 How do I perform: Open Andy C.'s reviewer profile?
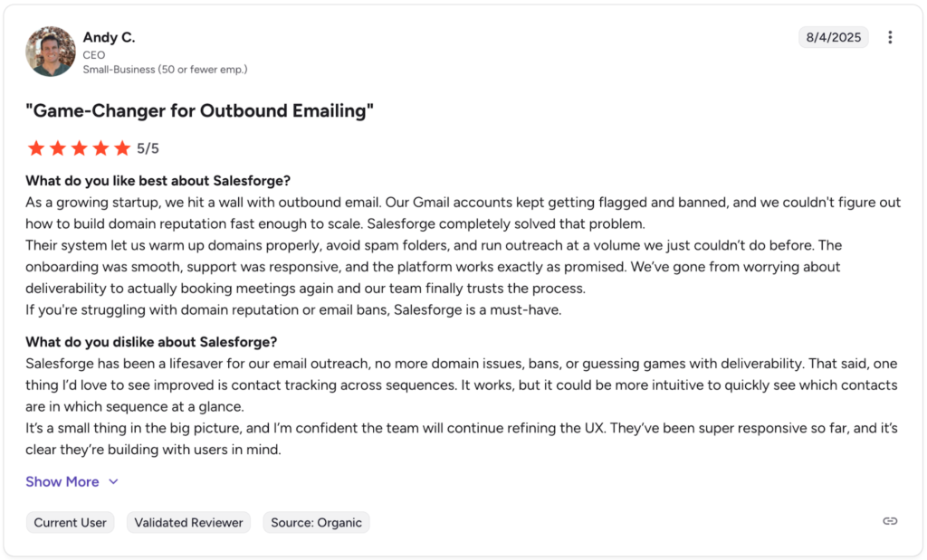[x=109, y=37]
